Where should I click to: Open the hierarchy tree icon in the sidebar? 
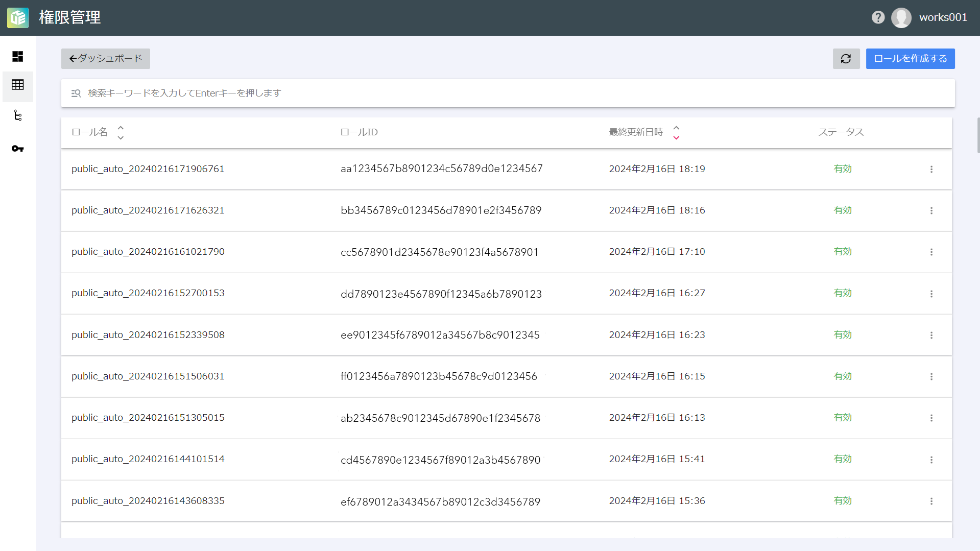click(18, 116)
